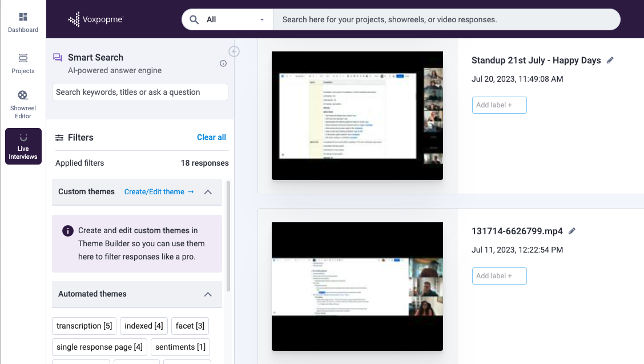Click the Smart Search keywords input field
The width and height of the screenshot is (644, 364).
click(x=140, y=92)
